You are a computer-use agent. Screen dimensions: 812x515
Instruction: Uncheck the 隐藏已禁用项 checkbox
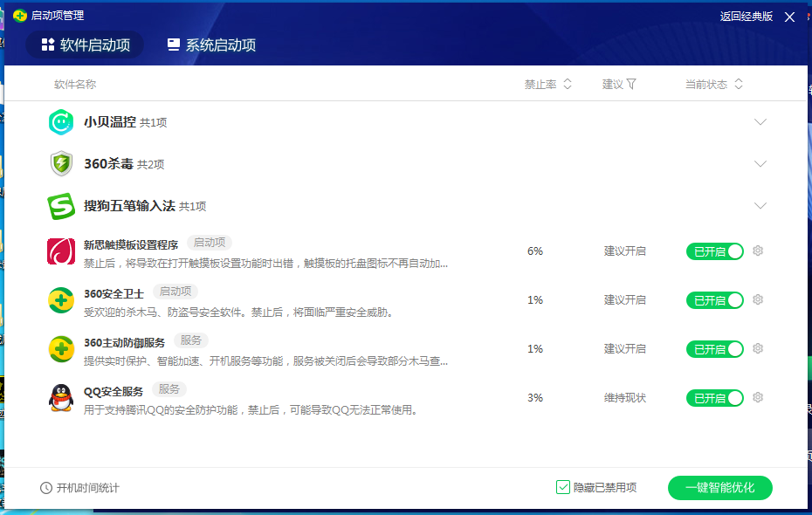click(563, 487)
